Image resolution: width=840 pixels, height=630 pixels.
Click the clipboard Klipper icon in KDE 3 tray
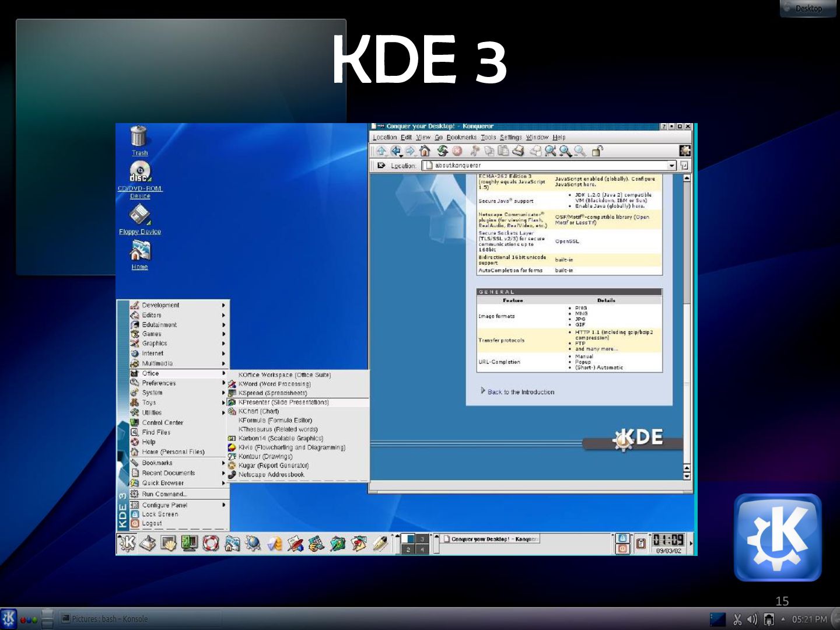pos(641,544)
